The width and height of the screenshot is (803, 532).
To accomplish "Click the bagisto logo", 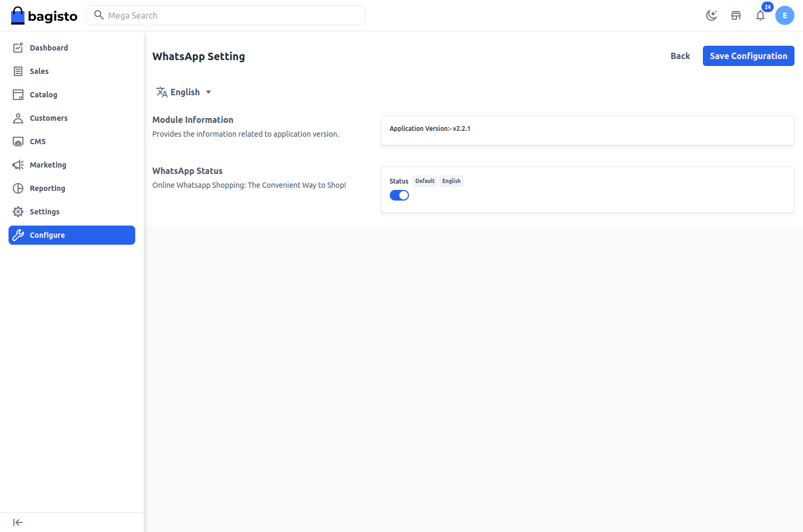I will tap(44, 15).
